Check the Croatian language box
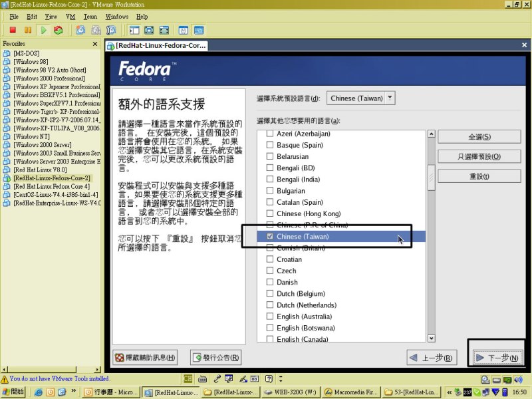532x399 pixels. click(x=270, y=259)
